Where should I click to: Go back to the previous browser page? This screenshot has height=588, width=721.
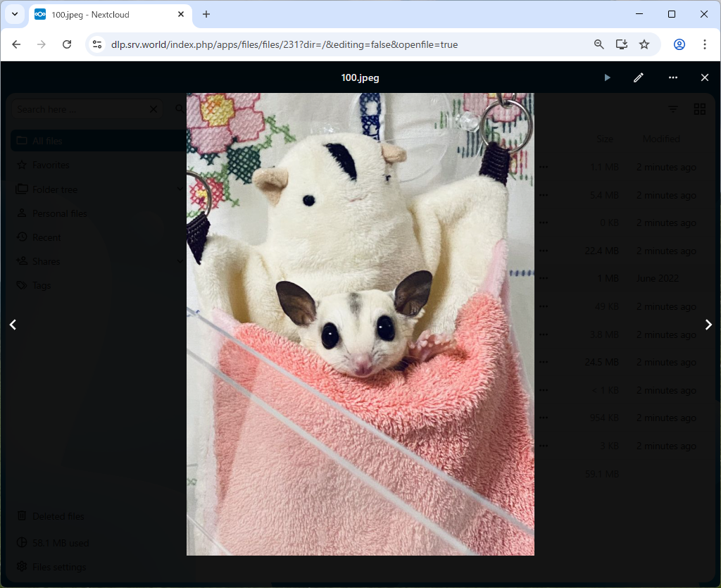(17, 44)
